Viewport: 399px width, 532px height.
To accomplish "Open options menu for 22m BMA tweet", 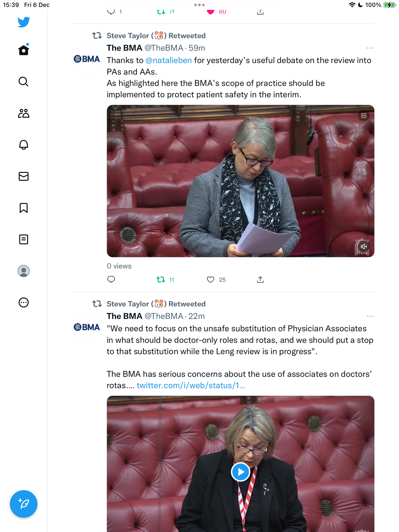I will click(x=370, y=316).
